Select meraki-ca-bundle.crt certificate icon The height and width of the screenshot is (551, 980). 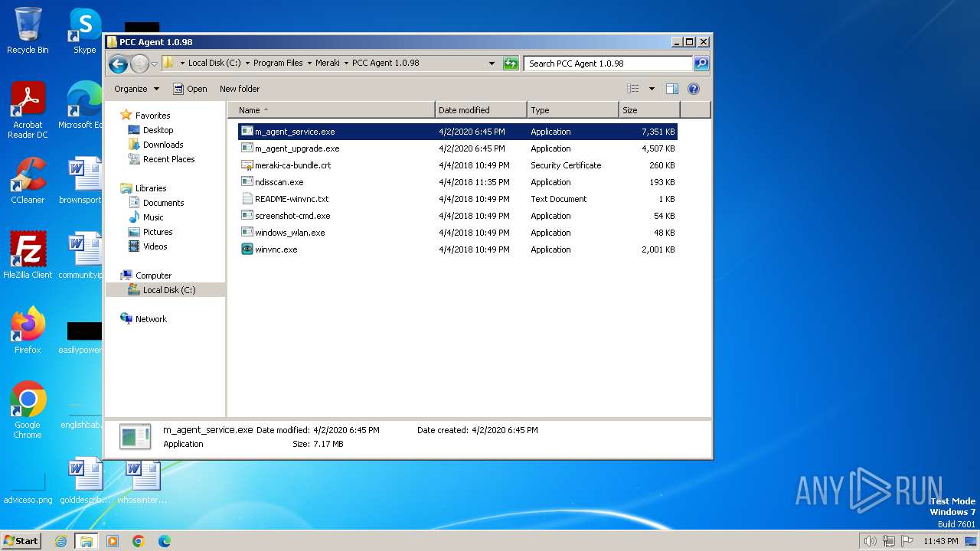coord(247,165)
